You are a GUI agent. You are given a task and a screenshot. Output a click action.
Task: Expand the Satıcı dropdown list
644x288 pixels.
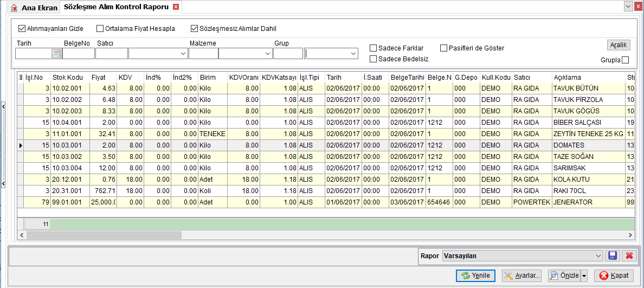[183, 54]
